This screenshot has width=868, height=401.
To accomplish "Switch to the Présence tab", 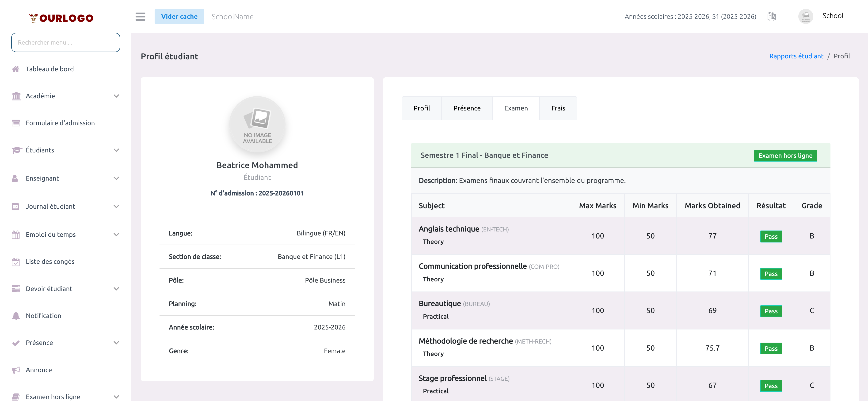I will click(x=467, y=108).
